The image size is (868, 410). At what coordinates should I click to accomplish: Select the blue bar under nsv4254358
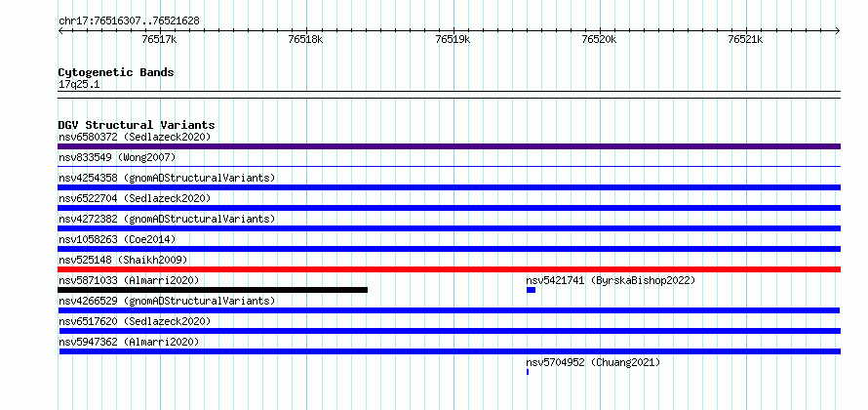[x=449, y=187]
